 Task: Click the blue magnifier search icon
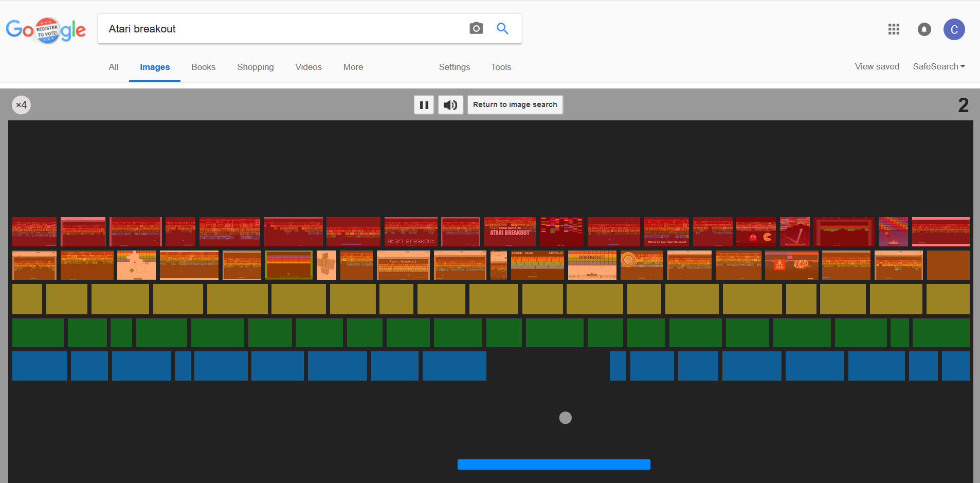tap(502, 28)
